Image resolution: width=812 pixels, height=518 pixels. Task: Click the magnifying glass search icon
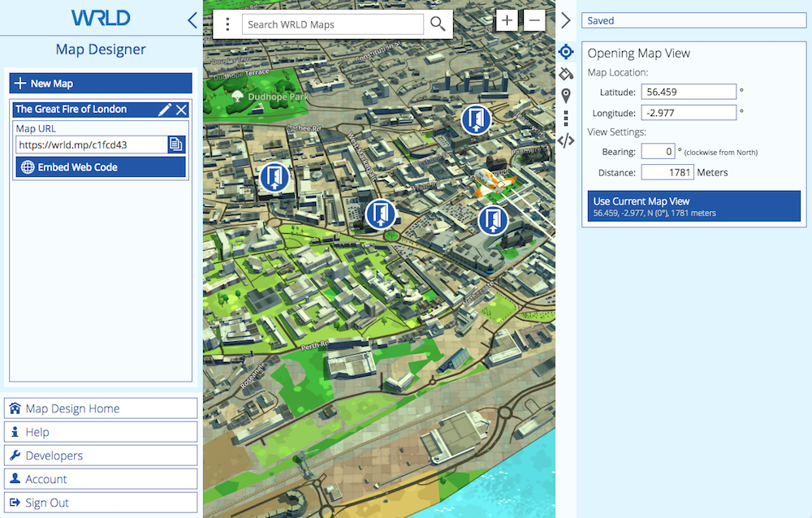point(438,24)
